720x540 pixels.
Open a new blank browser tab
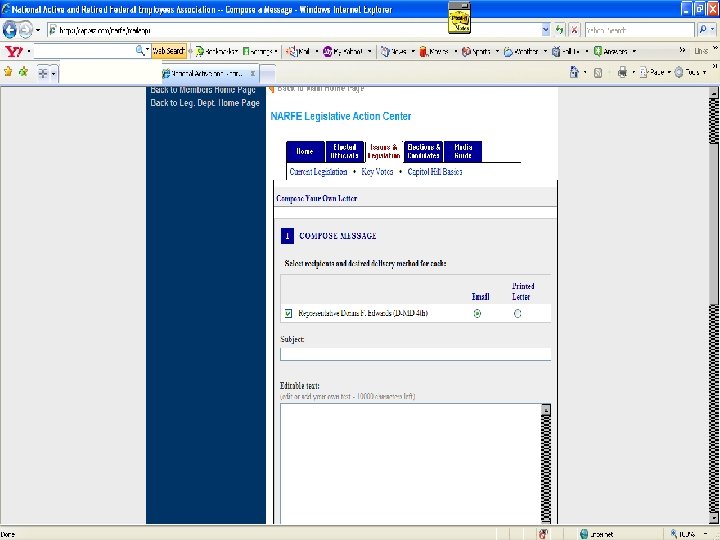pos(268,73)
